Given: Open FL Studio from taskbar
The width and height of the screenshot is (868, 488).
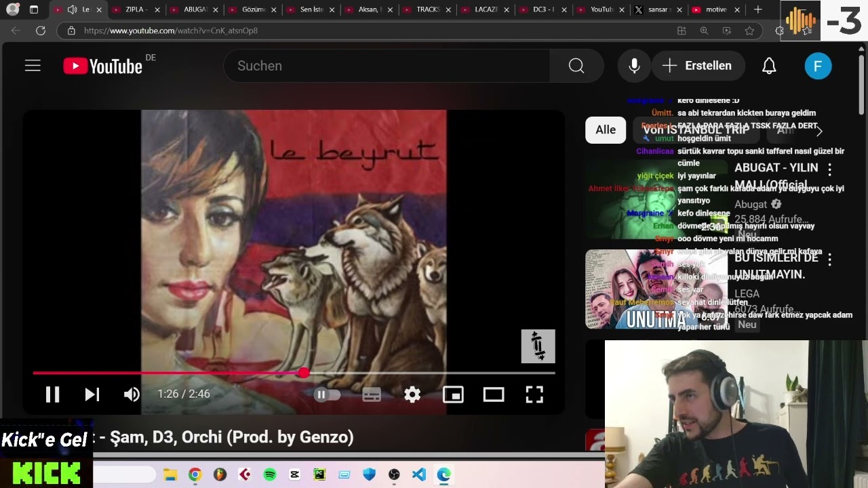Looking at the screenshot, I should pyautogui.click(x=220, y=474).
